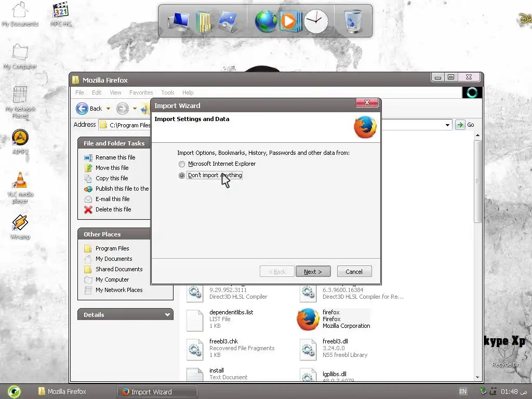Open View menu in Explorer window
The height and width of the screenshot is (399, 532).
point(115,92)
